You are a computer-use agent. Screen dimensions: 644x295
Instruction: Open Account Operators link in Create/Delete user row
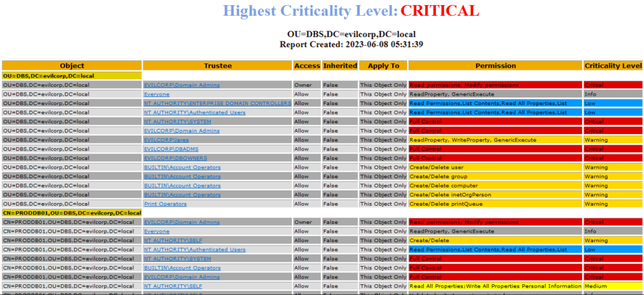[182, 167]
